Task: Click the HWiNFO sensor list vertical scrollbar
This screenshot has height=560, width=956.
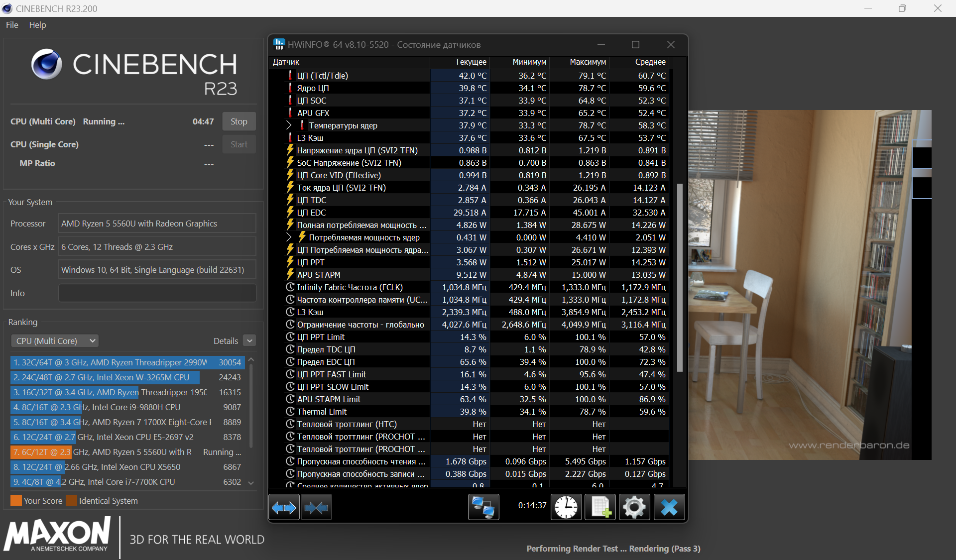Action: [x=680, y=276]
